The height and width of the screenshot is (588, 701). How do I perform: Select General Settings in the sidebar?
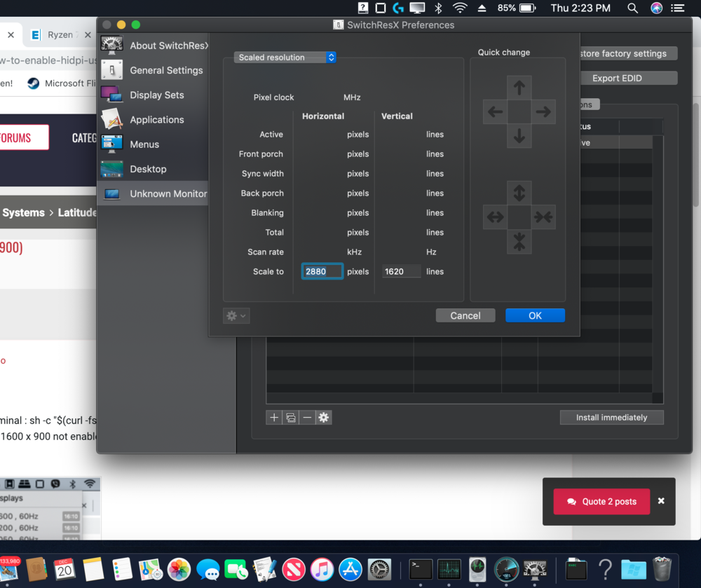click(166, 70)
